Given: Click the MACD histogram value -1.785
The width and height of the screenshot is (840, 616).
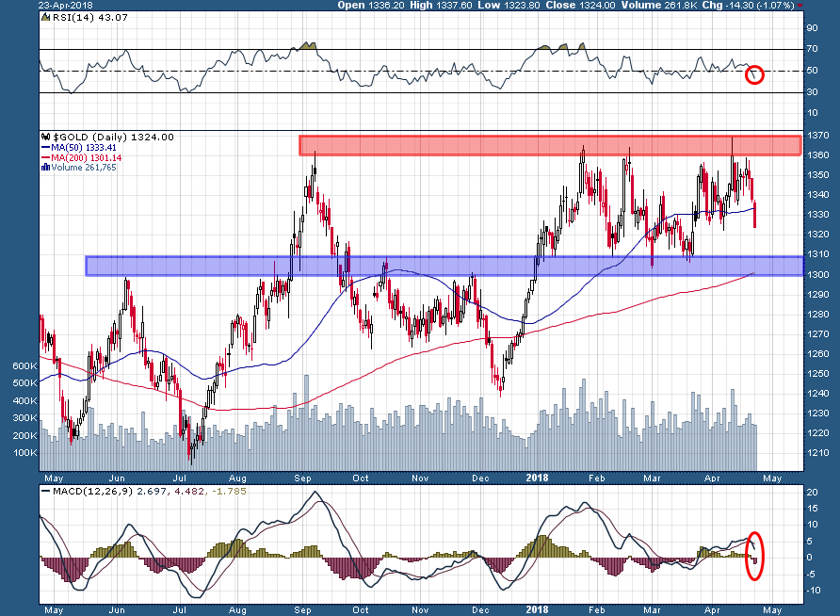Looking at the screenshot, I should (229, 491).
